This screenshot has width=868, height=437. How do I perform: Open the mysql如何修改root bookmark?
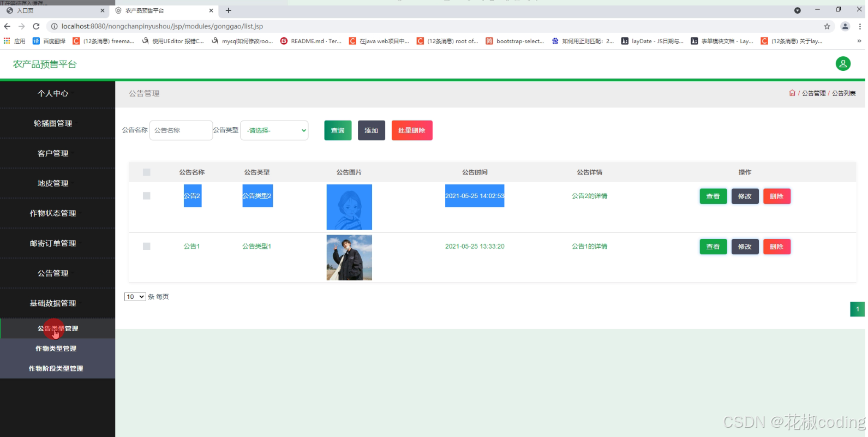click(242, 41)
